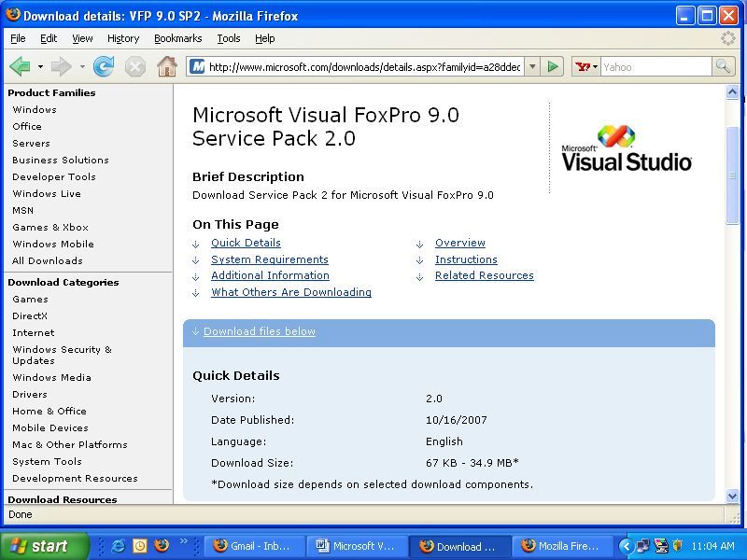
Task: Follow the System Requirements link
Action: (269, 259)
